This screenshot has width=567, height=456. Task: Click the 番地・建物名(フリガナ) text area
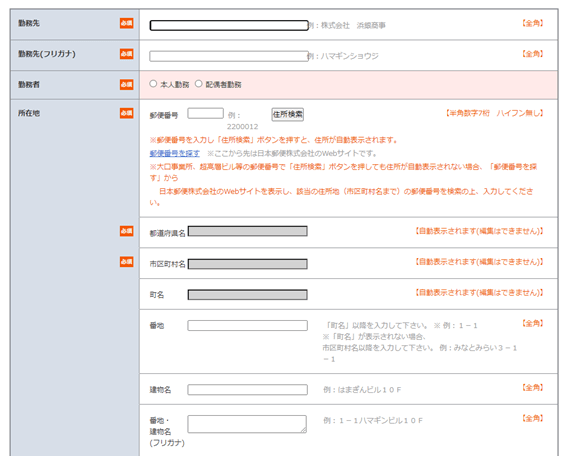click(x=247, y=424)
